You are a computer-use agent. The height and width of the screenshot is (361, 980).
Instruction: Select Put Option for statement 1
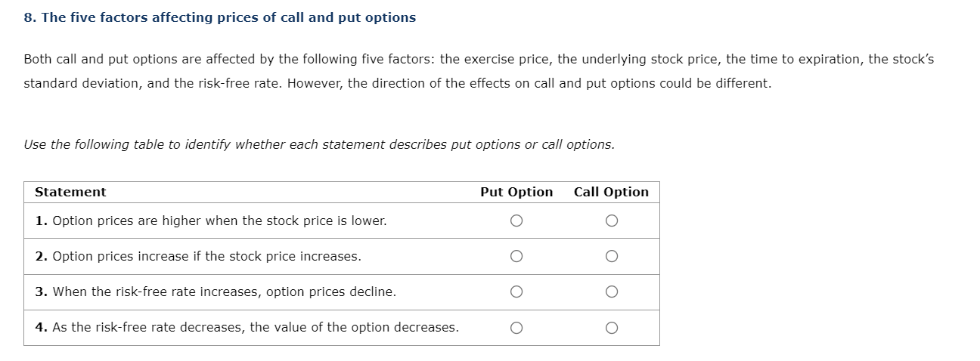(x=516, y=221)
